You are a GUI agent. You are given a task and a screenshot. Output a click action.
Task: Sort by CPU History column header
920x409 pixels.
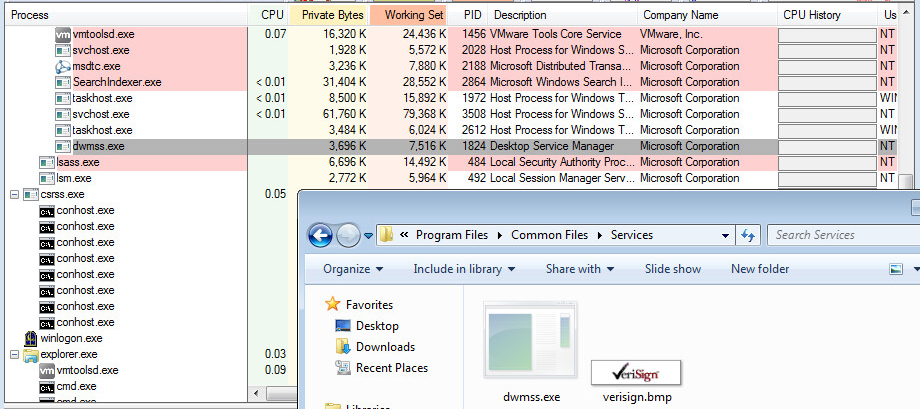pyautogui.click(x=828, y=15)
